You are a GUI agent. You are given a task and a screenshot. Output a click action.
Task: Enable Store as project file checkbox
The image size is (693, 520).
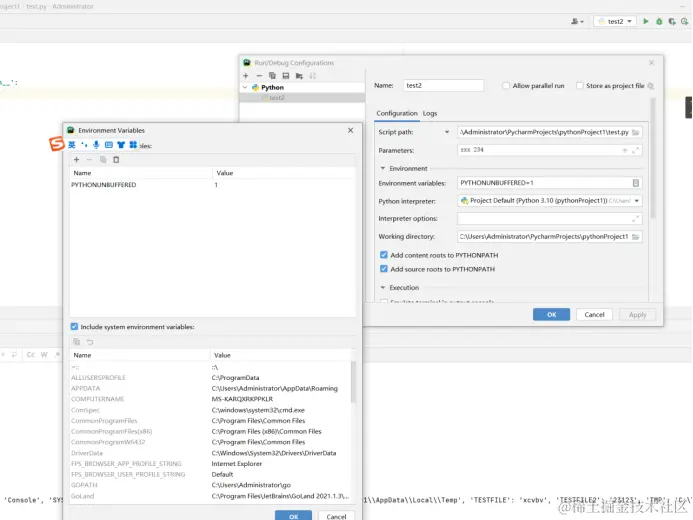[579, 85]
